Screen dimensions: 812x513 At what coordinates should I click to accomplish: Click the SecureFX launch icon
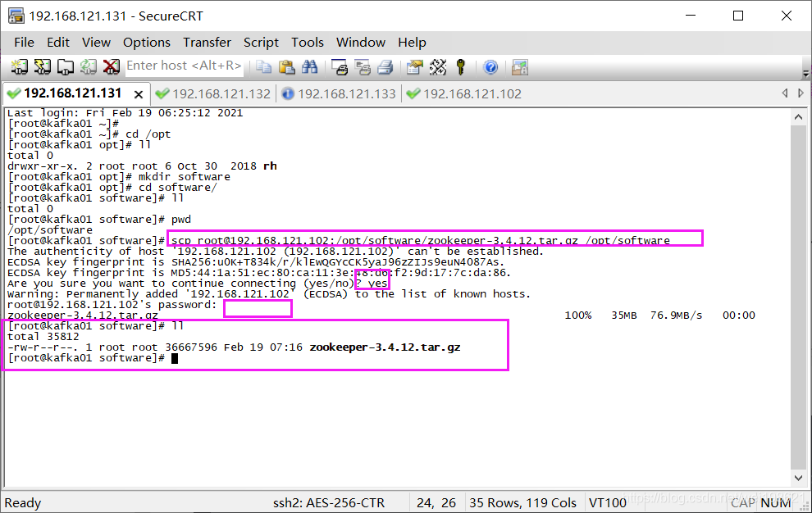tap(519, 66)
